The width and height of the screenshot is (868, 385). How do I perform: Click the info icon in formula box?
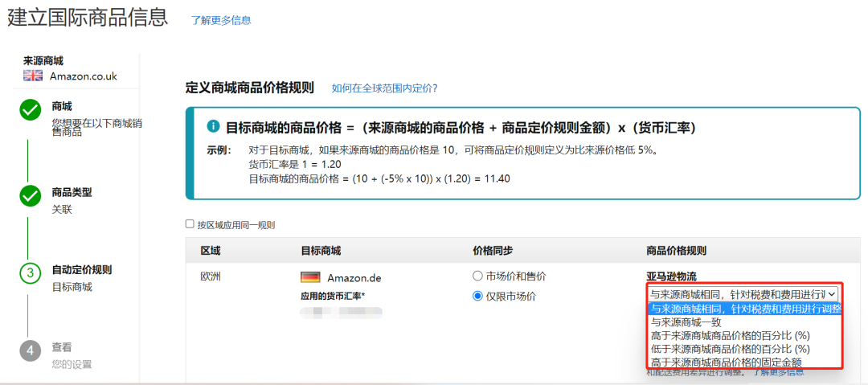pyautogui.click(x=213, y=127)
